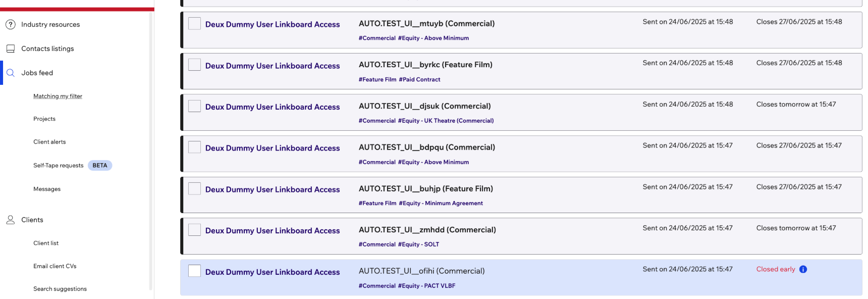Open Deux Dummy User link for byrkc row
Image resolution: width=868 pixels, height=299 pixels.
[273, 66]
